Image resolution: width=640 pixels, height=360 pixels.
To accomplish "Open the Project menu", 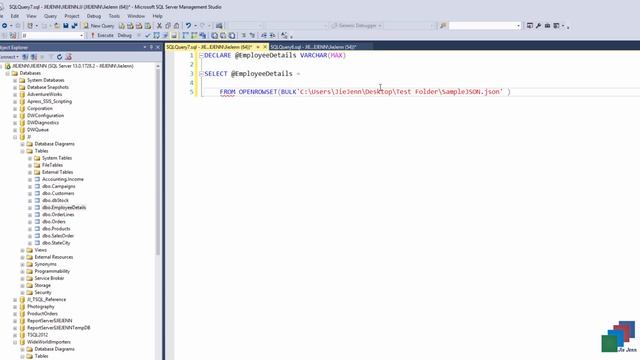I will coord(72,16).
